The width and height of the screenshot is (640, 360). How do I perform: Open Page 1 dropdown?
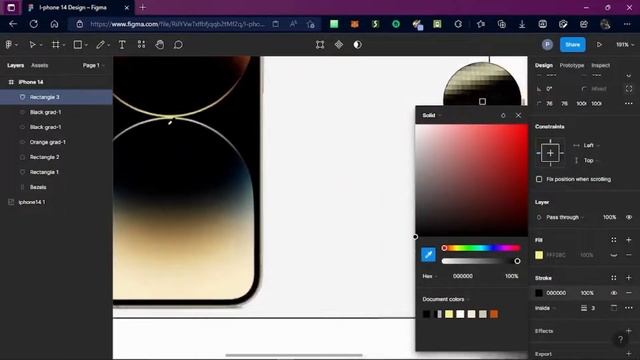point(93,65)
